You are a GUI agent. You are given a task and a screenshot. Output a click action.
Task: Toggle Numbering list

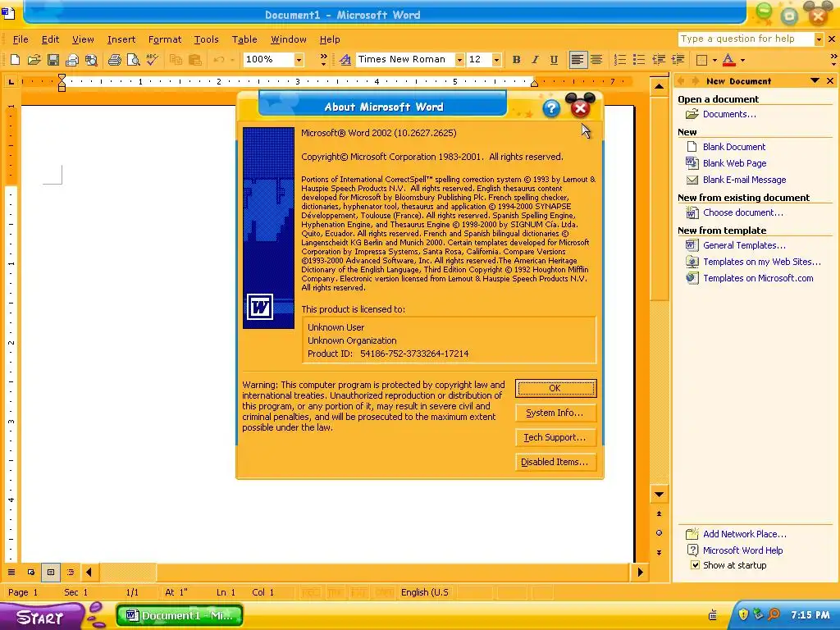[619, 59]
